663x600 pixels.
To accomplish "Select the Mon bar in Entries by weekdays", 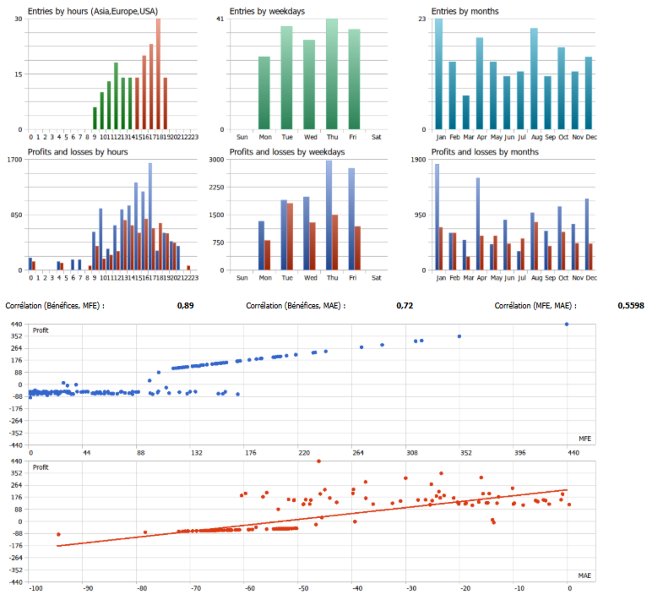I will click(x=264, y=93).
